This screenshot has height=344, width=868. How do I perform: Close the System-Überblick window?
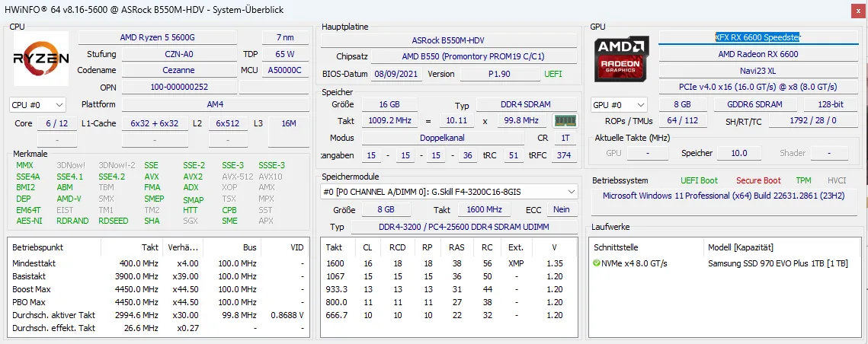[857, 11]
